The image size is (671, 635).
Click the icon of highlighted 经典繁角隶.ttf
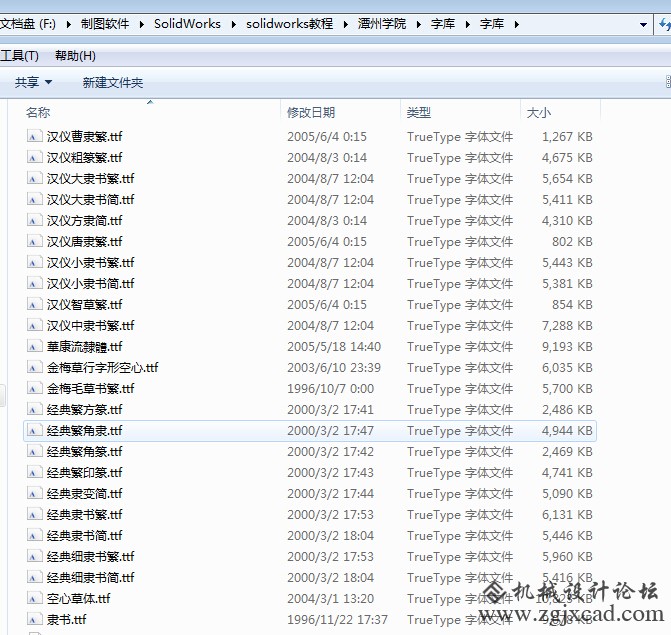tap(35, 430)
